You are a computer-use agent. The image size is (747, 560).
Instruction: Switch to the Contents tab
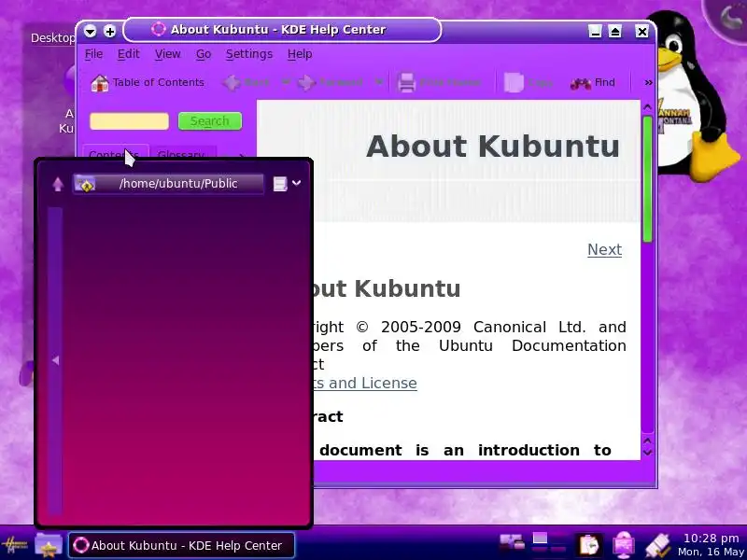click(114, 152)
